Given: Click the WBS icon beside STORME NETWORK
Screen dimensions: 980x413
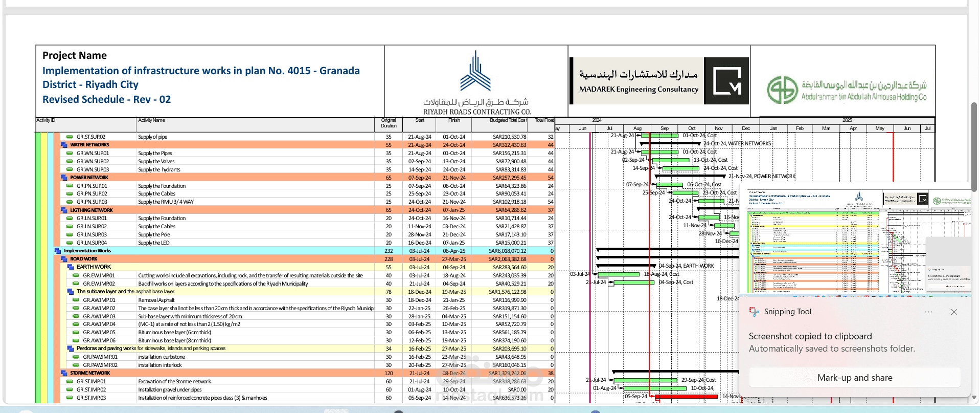Looking at the screenshot, I should click(64, 373).
